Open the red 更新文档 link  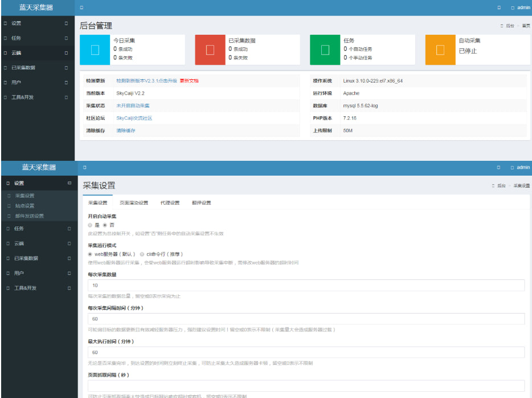click(x=189, y=81)
